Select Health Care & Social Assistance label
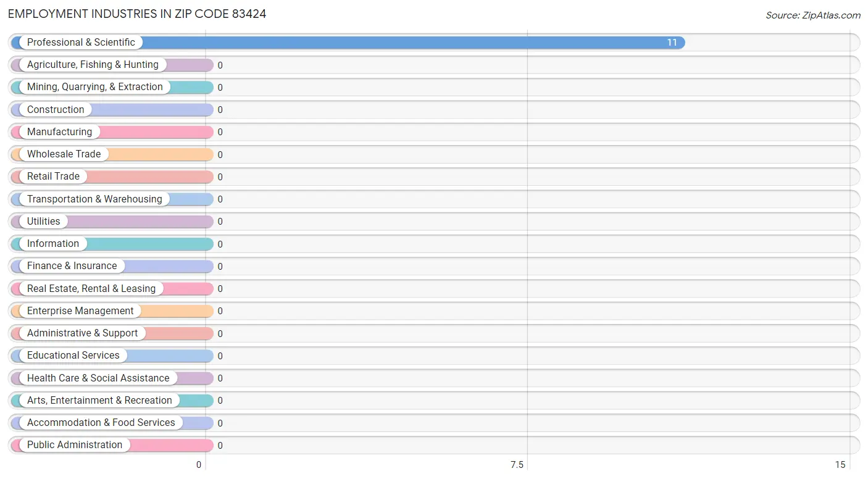 (x=98, y=378)
